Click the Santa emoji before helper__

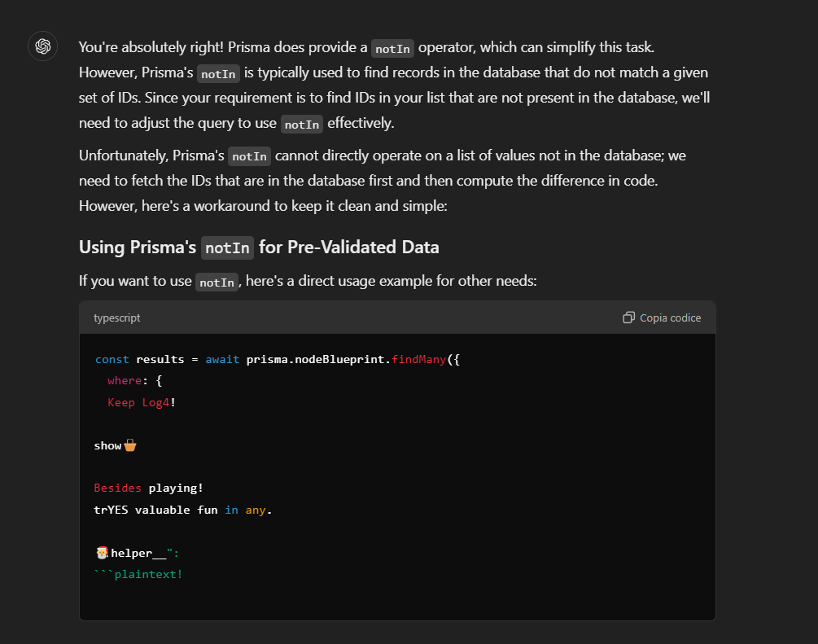(x=103, y=553)
